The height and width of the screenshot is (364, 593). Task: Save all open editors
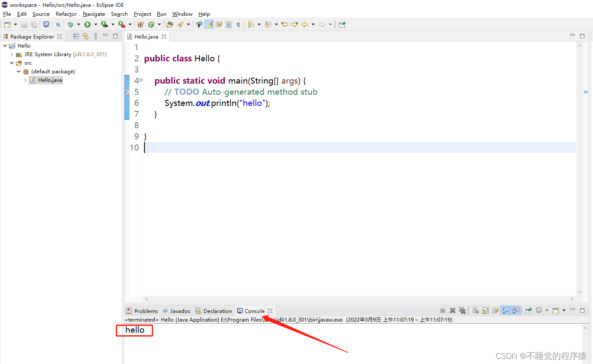(x=34, y=24)
